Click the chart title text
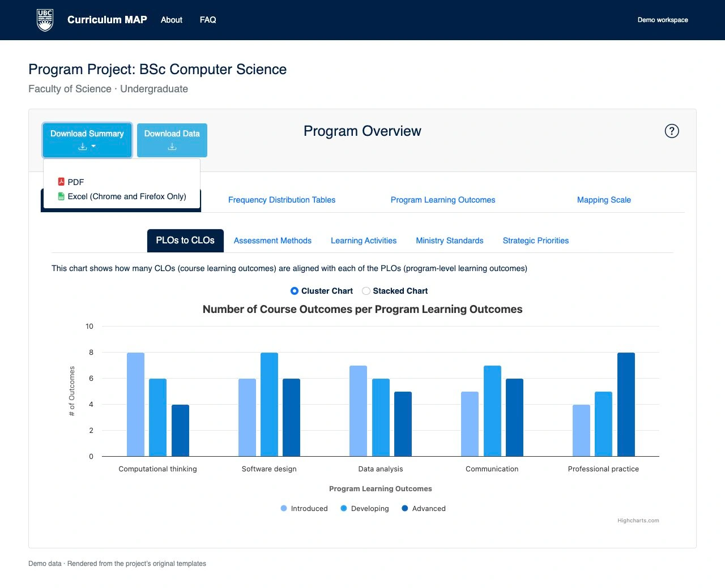 pos(362,310)
